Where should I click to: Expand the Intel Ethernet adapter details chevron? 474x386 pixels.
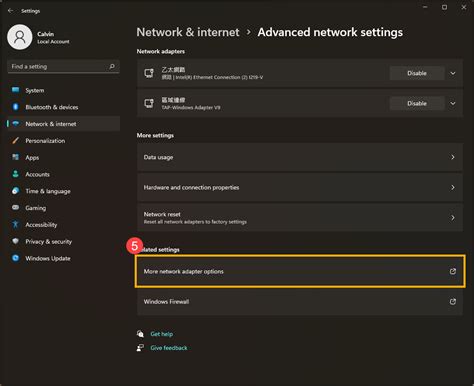tap(453, 73)
